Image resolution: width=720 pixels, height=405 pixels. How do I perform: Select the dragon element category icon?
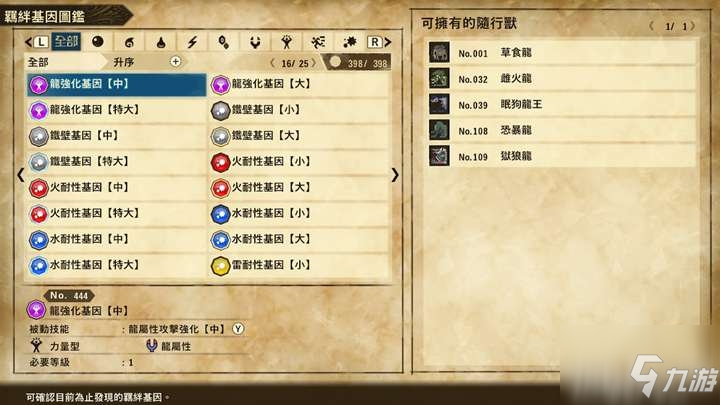(255, 42)
